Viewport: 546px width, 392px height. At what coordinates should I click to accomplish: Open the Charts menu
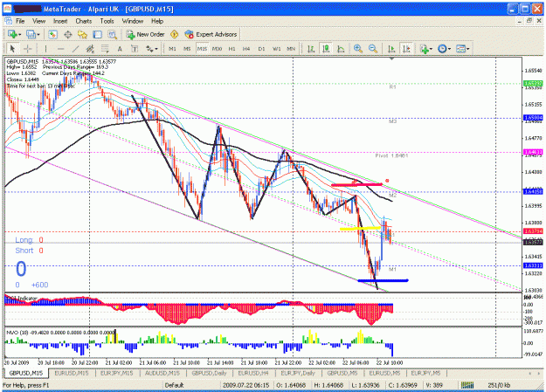pos(84,21)
